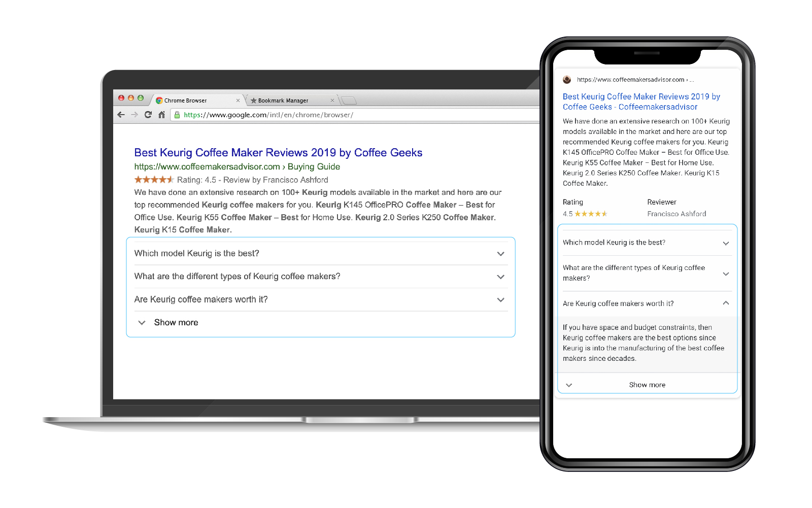
Task: Switch to the Chrome Browser tab
Action: (x=198, y=100)
